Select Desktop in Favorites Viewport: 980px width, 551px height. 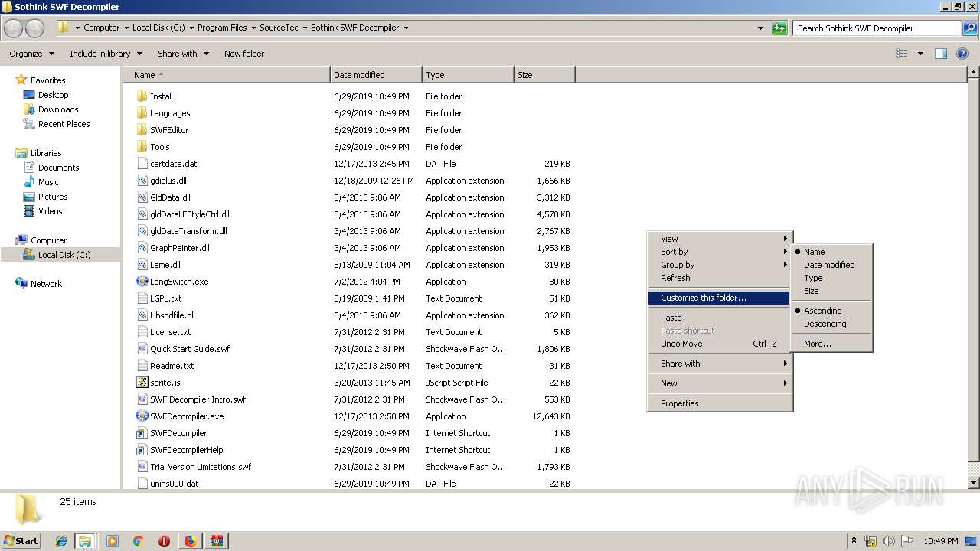[x=53, y=95]
